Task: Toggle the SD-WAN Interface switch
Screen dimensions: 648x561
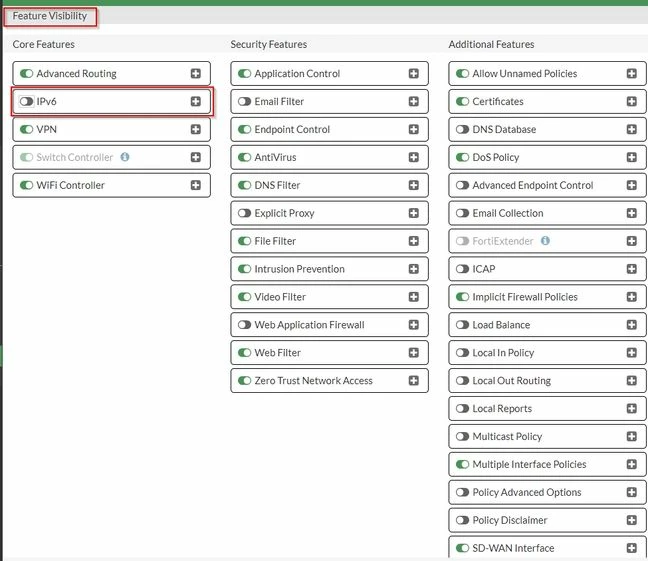Action: 462,548
